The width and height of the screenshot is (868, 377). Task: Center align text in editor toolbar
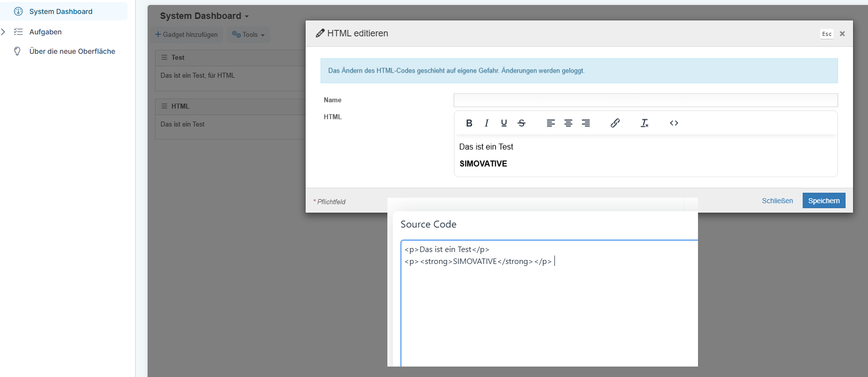pyautogui.click(x=568, y=123)
